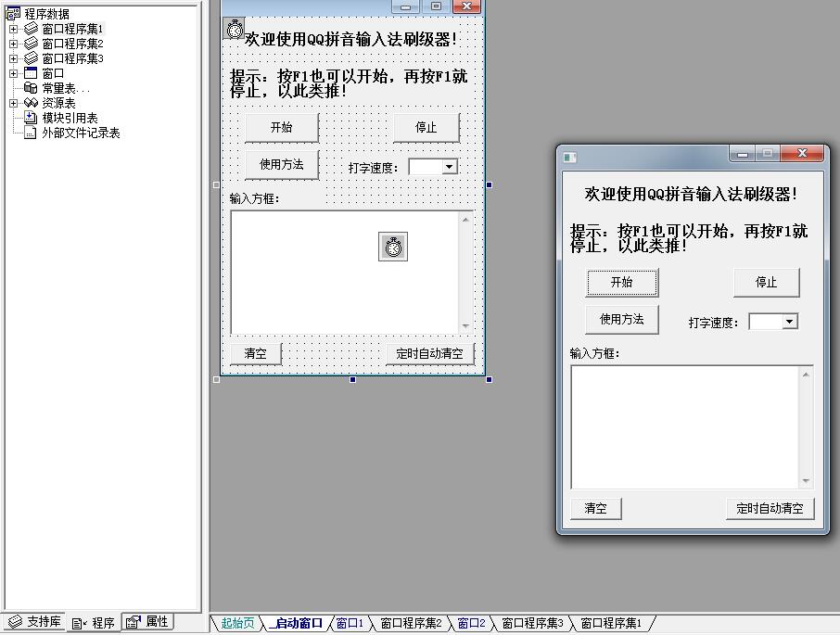This screenshot has width=840, height=635.
Task: Open the 窗口程序集3 document tab
Action: point(532,623)
